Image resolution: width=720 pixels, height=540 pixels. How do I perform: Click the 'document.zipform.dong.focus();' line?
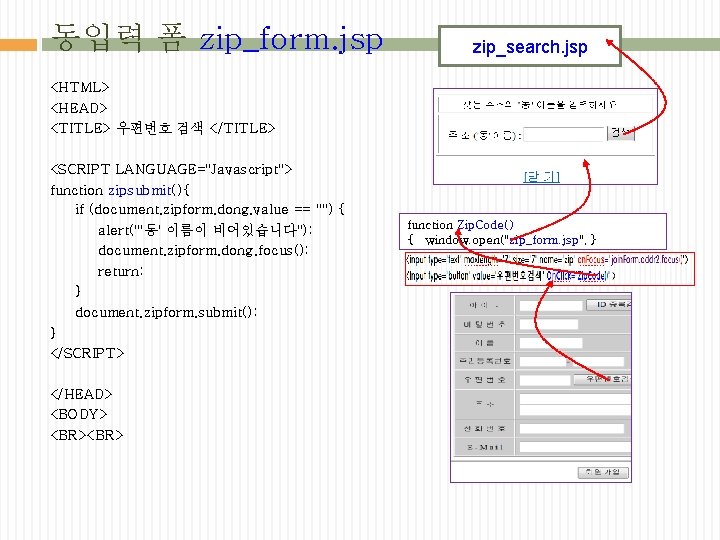click(x=202, y=251)
